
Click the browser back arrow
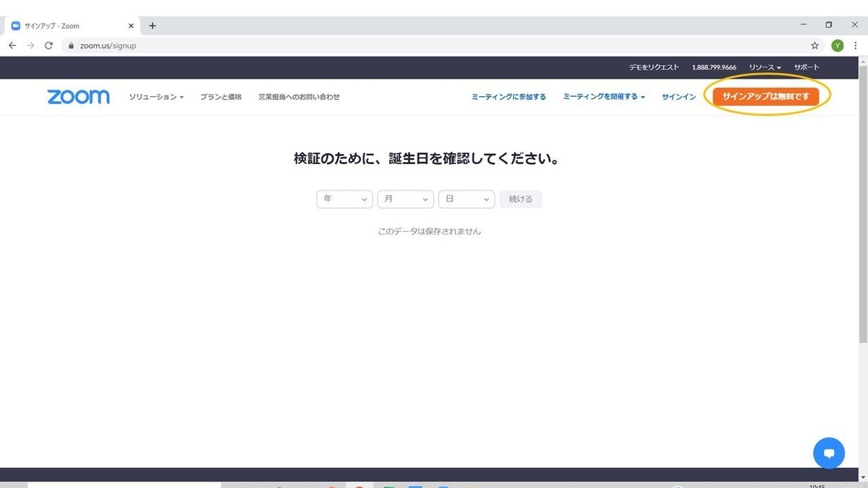[12, 45]
